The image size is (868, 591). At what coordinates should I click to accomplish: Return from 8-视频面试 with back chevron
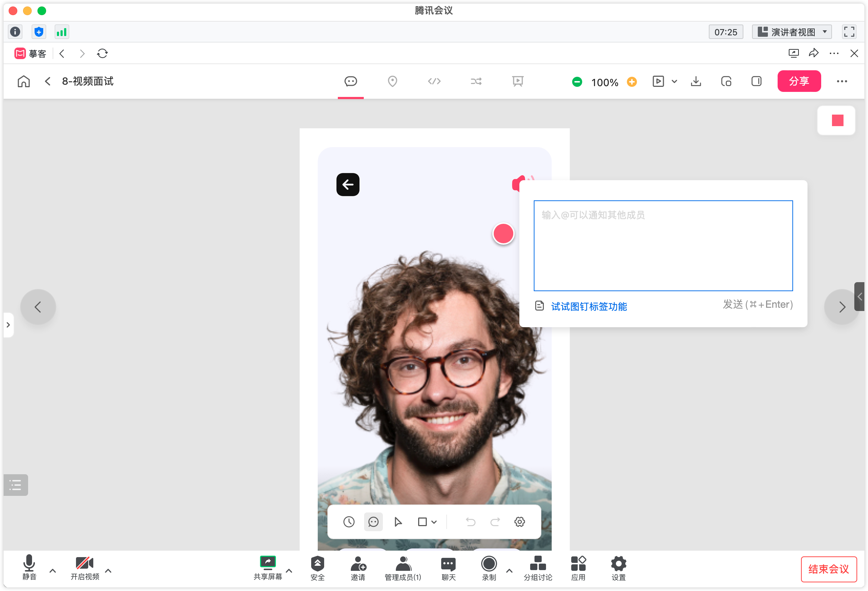(x=48, y=81)
